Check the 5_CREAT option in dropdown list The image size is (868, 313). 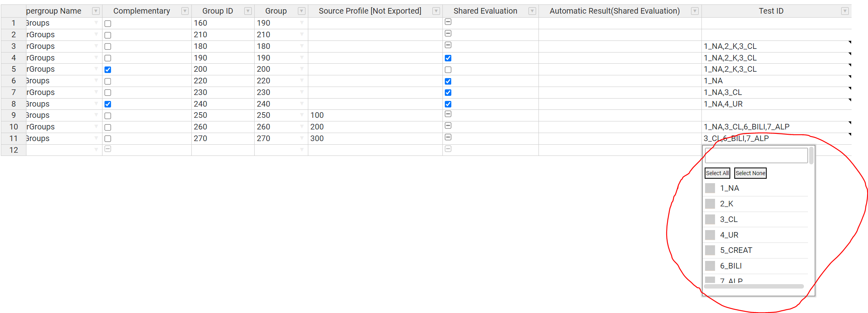710,250
